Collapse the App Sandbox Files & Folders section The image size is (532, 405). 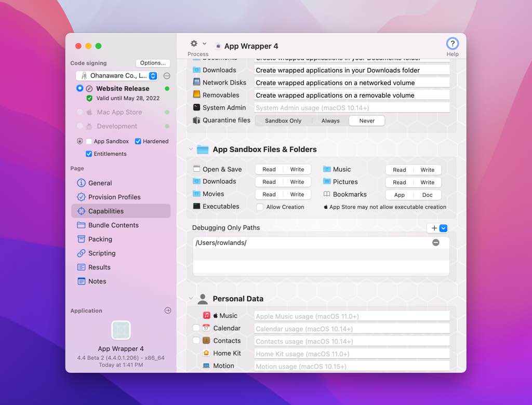(x=191, y=150)
